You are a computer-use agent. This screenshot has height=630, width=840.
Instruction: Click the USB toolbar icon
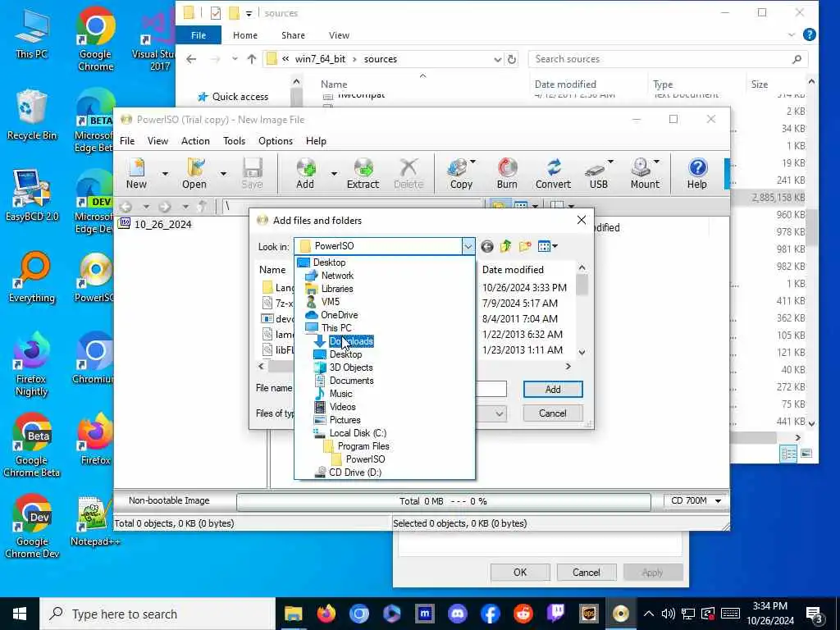click(x=597, y=173)
